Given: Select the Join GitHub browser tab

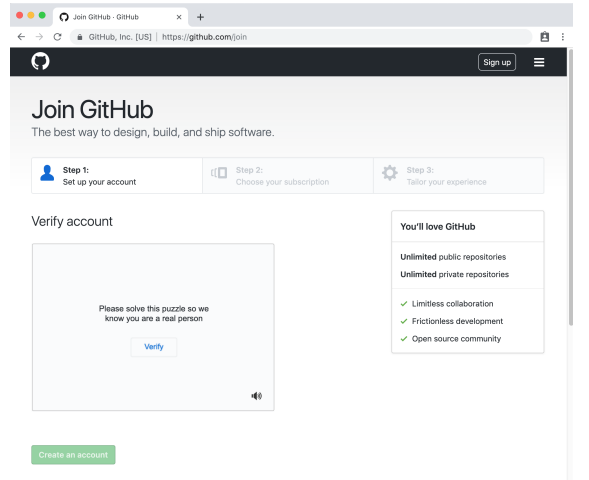Looking at the screenshot, I should 120,17.
